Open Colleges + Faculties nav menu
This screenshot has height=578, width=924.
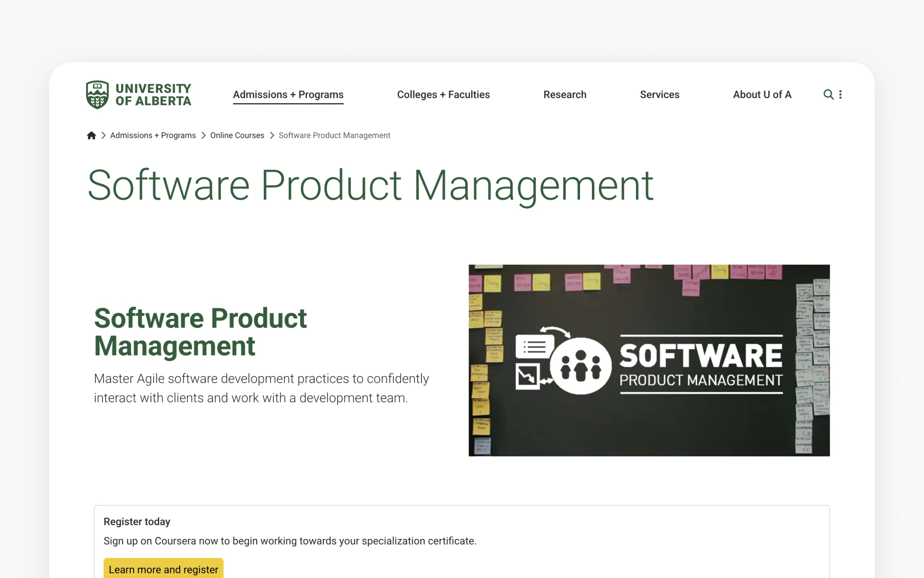click(444, 95)
